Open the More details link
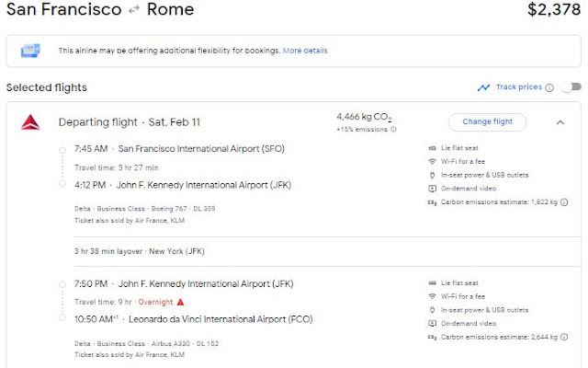Screen dimensions: 588x368 coord(305,51)
